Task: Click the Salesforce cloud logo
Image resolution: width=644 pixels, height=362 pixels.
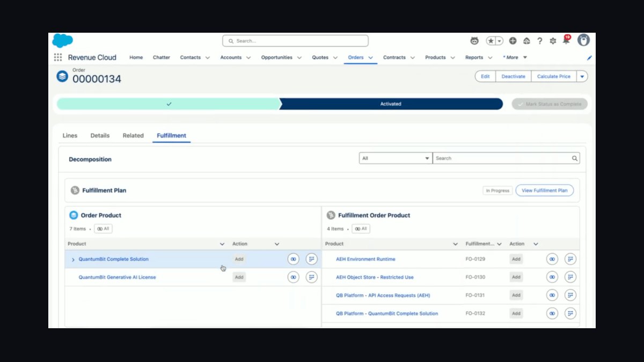Action: [63, 41]
